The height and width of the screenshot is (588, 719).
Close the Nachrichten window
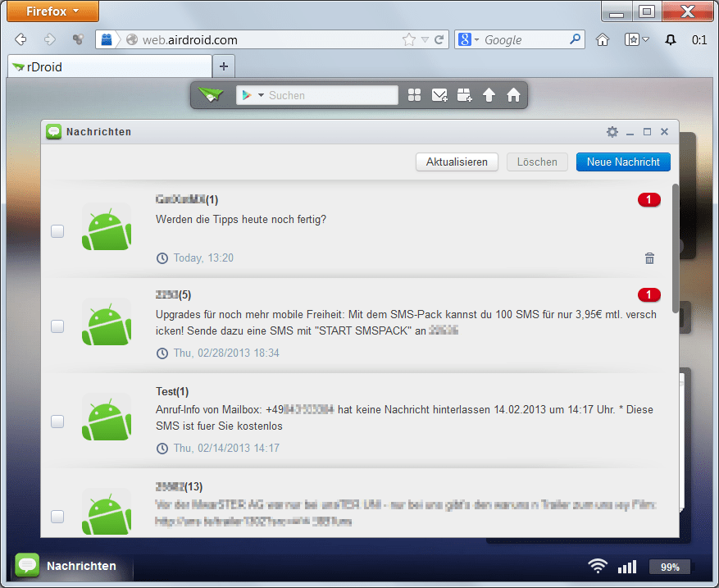click(x=664, y=132)
